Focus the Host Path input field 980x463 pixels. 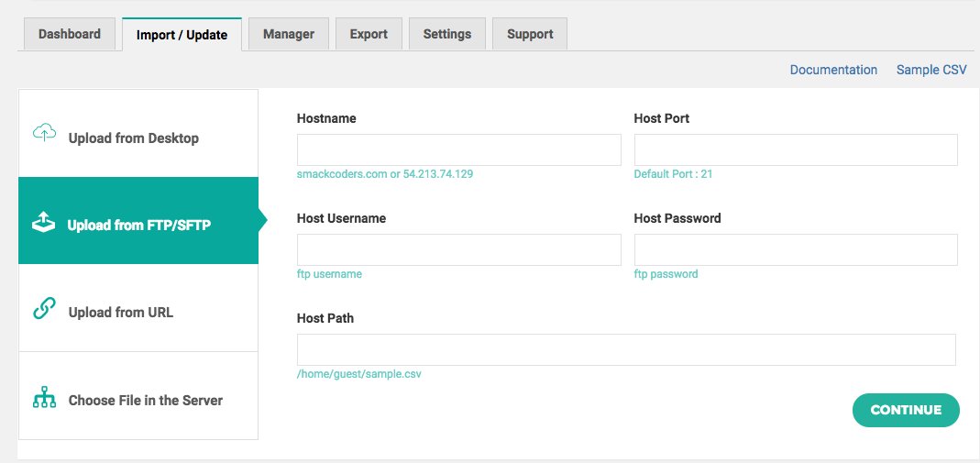626,350
